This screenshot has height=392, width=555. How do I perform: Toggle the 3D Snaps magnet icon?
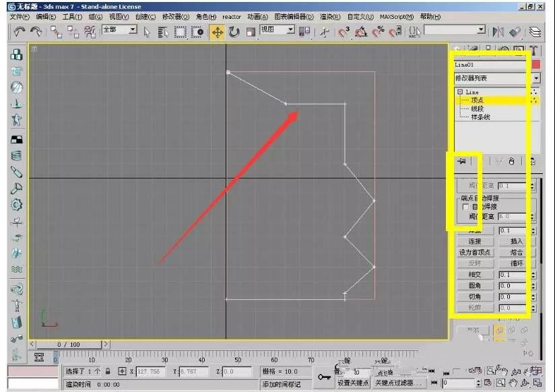click(344, 32)
